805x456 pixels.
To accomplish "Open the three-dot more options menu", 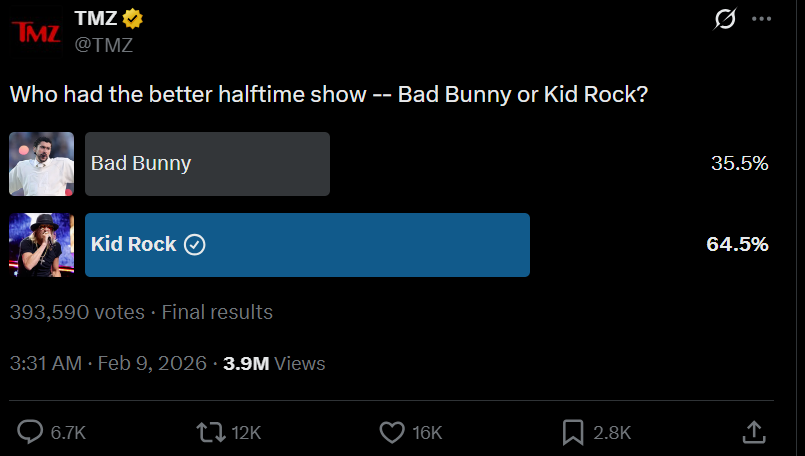I will point(761,19).
